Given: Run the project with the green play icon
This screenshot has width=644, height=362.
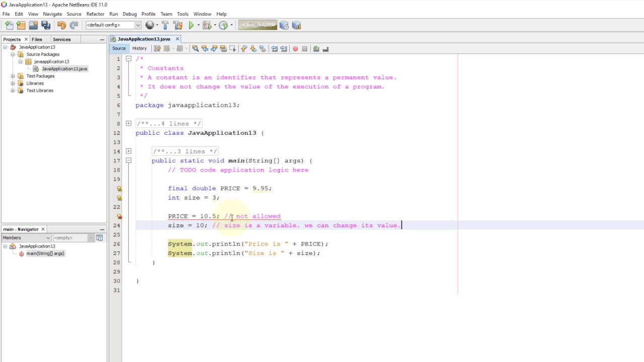Looking at the screenshot, I should [x=191, y=25].
